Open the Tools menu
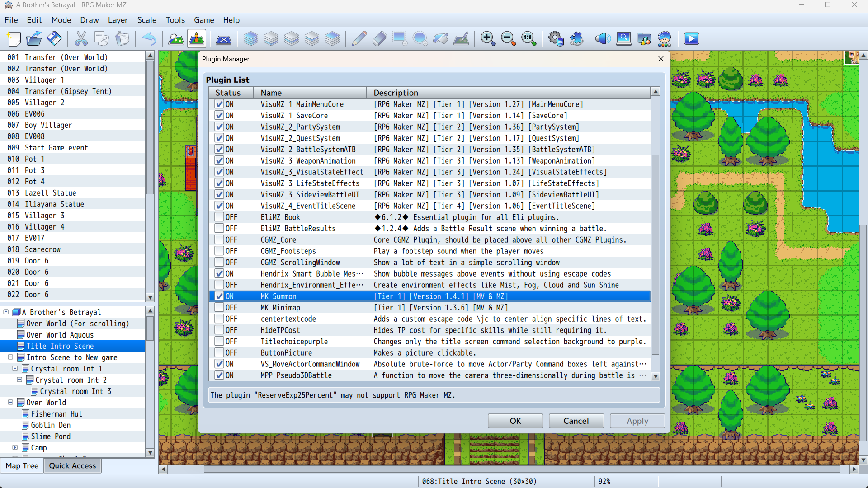The height and width of the screenshot is (488, 868). click(175, 20)
